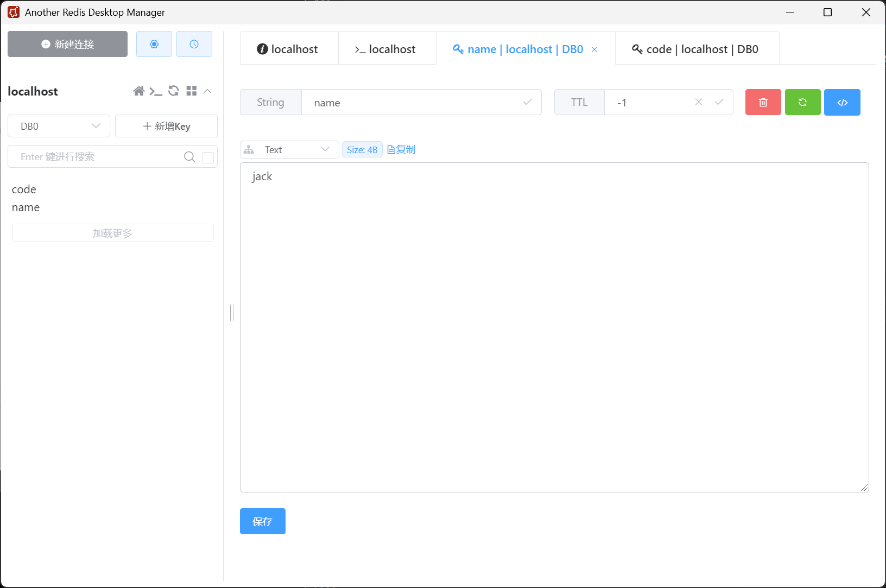This screenshot has height=588, width=886.
Task: Toggle exact search checkbox beside the search box
Action: click(208, 157)
